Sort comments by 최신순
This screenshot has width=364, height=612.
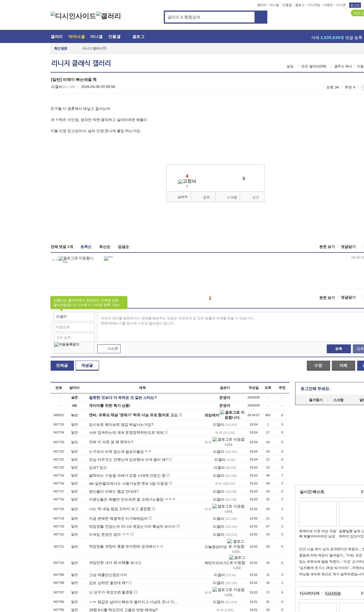coord(105,247)
